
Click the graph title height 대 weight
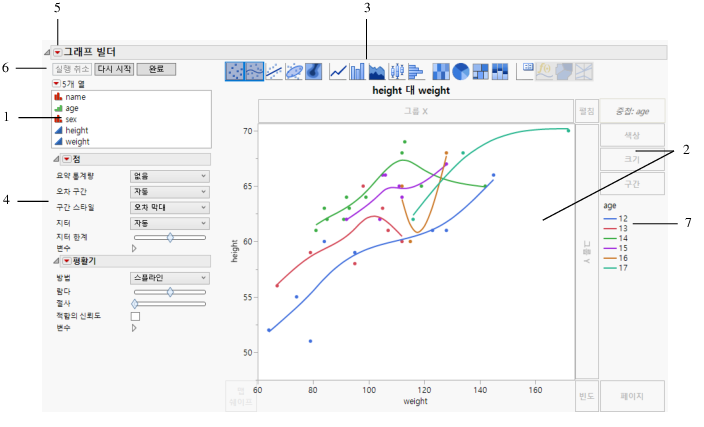pos(411,90)
